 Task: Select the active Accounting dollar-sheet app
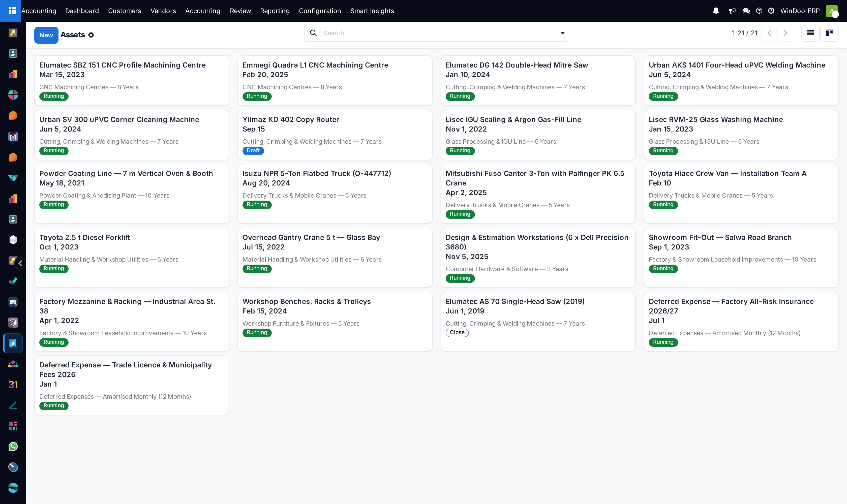[x=13, y=343]
